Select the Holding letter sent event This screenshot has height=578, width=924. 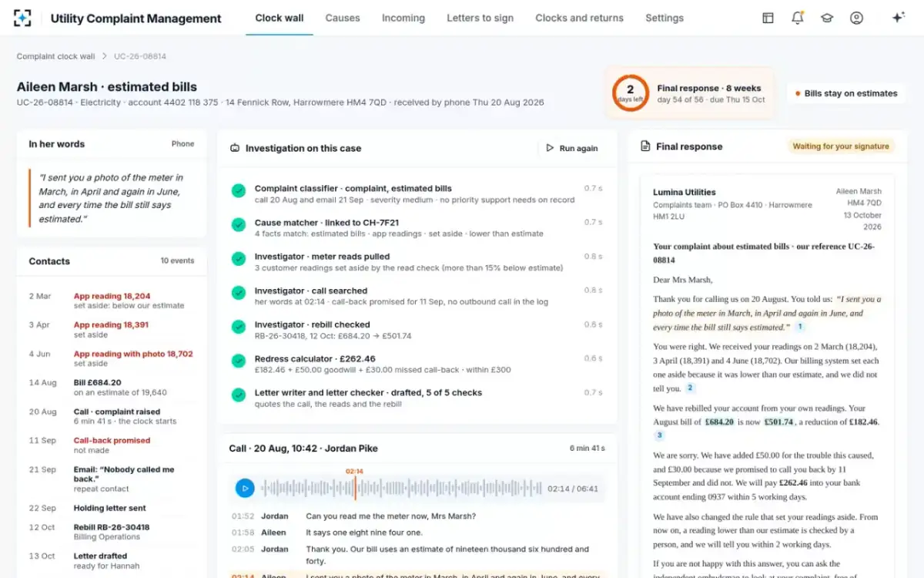tap(112, 508)
